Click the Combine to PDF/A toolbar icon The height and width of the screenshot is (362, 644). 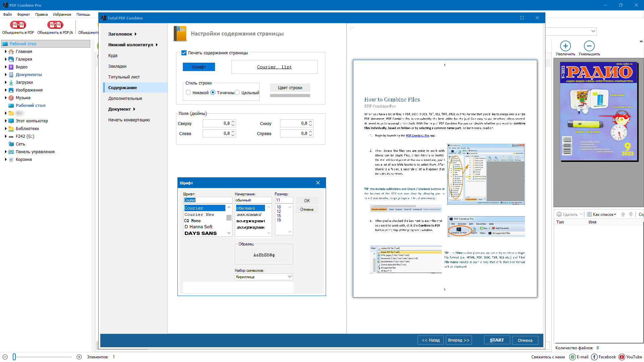(x=55, y=25)
